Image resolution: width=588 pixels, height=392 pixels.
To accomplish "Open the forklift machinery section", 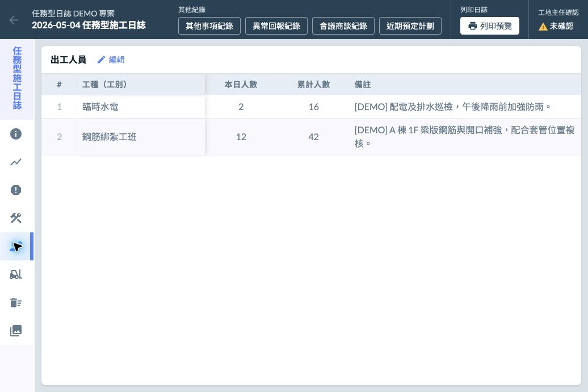I will click(x=16, y=275).
